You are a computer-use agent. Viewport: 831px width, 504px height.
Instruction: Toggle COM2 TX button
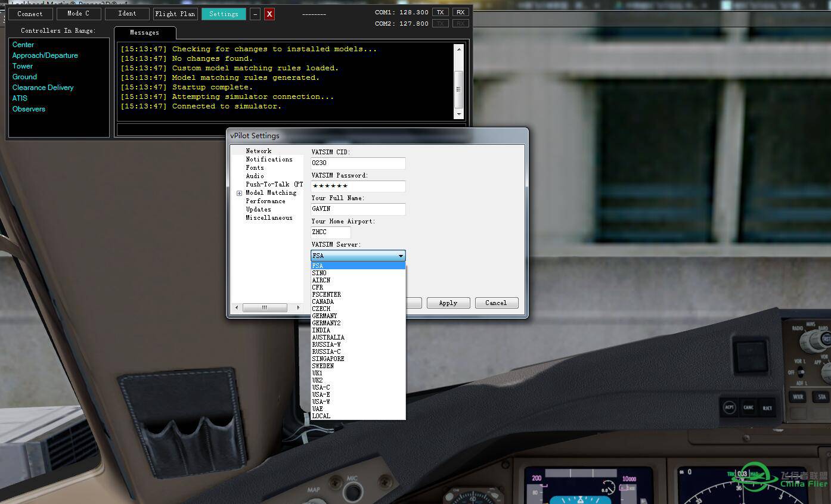click(x=440, y=23)
